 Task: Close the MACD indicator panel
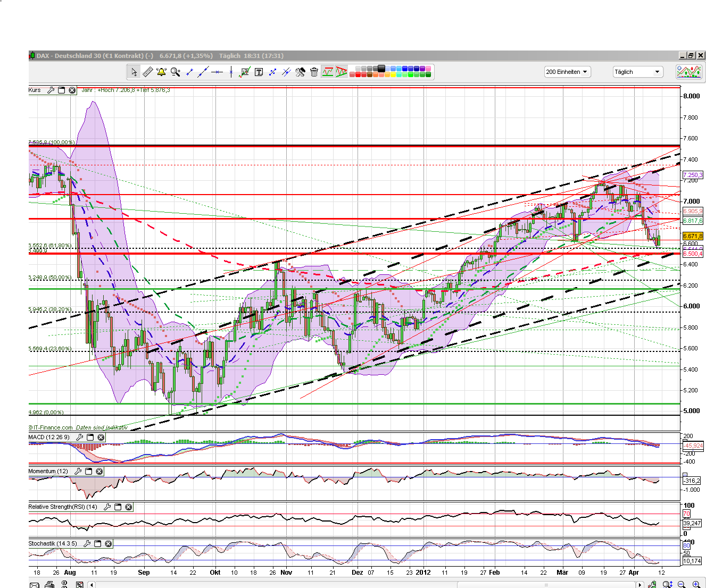tap(101, 438)
